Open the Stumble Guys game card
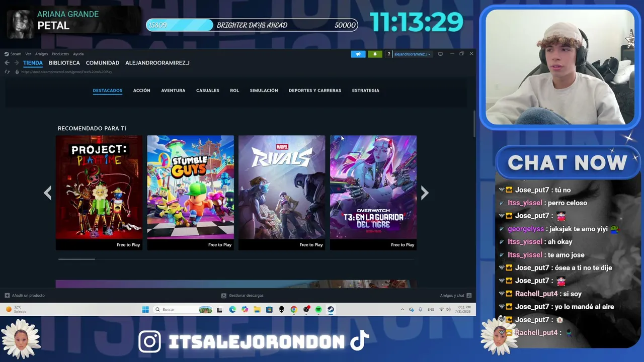The width and height of the screenshot is (644, 362). [x=191, y=193]
